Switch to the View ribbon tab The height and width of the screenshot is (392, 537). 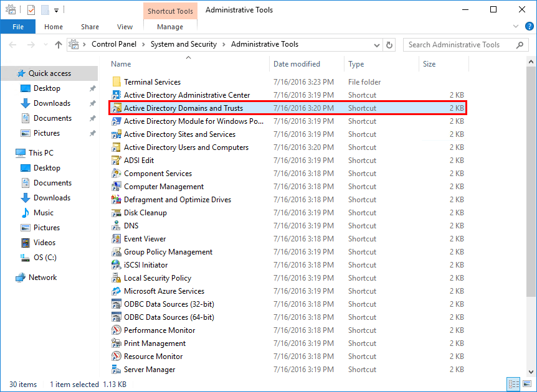click(125, 27)
